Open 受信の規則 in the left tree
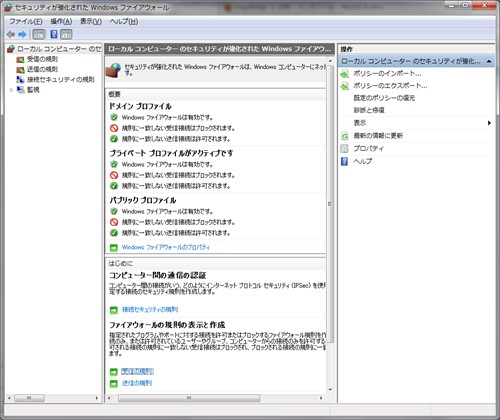Screen dimensions: 500x420 [42, 59]
